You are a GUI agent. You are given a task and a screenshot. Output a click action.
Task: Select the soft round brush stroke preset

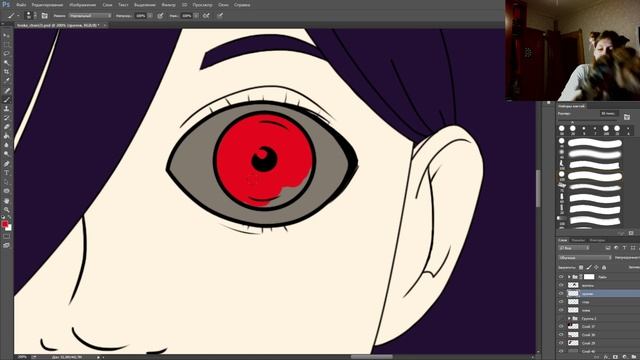595,154
